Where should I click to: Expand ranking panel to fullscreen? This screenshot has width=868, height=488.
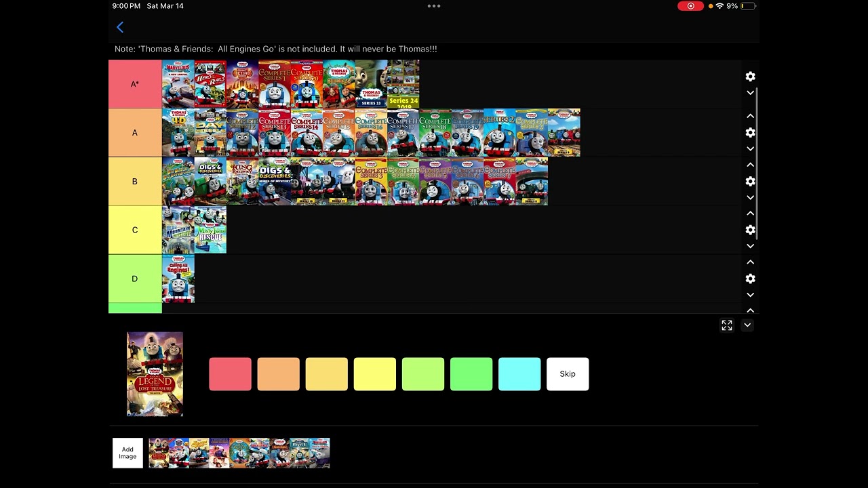727,326
